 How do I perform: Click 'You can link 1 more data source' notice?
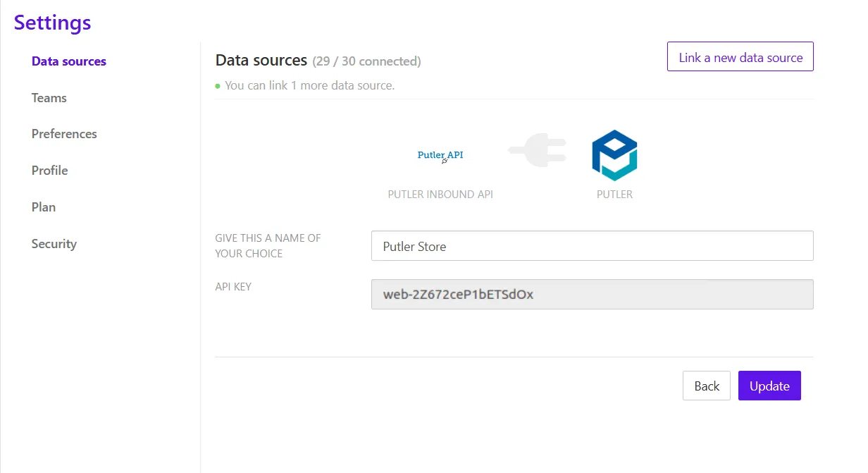tap(309, 86)
